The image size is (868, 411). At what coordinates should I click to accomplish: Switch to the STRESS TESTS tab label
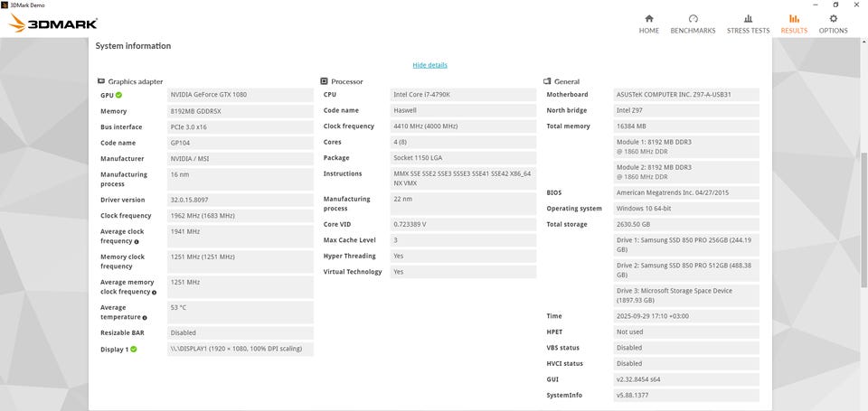748,31
